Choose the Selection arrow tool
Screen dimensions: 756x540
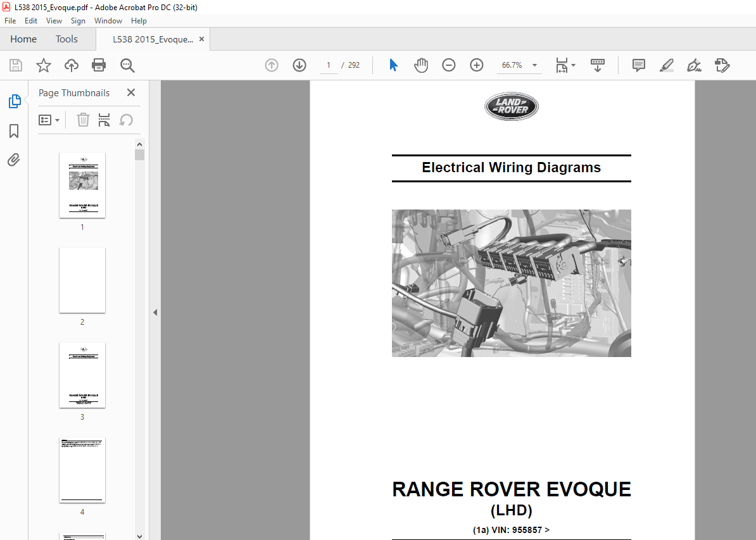[x=393, y=65]
